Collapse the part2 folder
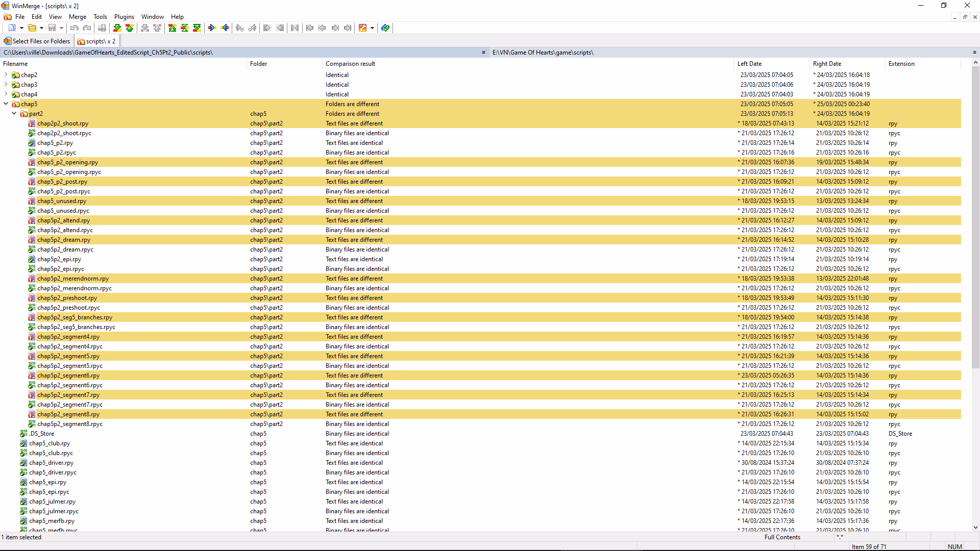 click(x=14, y=114)
